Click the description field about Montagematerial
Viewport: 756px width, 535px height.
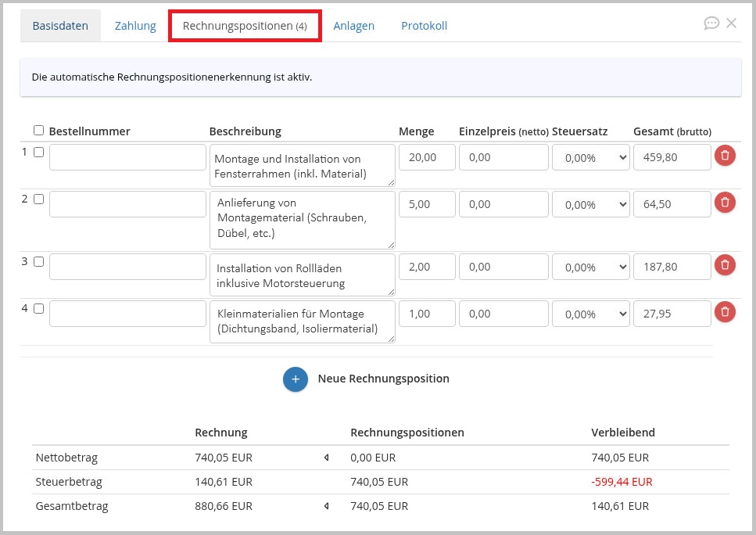coord(303,220)
